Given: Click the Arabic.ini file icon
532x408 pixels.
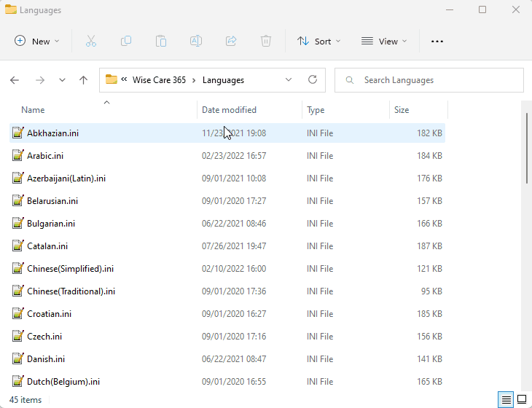Looking at the screenshot, I should pos(18,156).
